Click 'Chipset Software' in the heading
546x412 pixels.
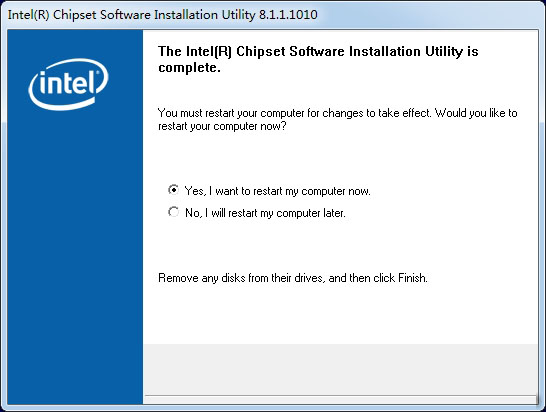click(x=290, y=52)
